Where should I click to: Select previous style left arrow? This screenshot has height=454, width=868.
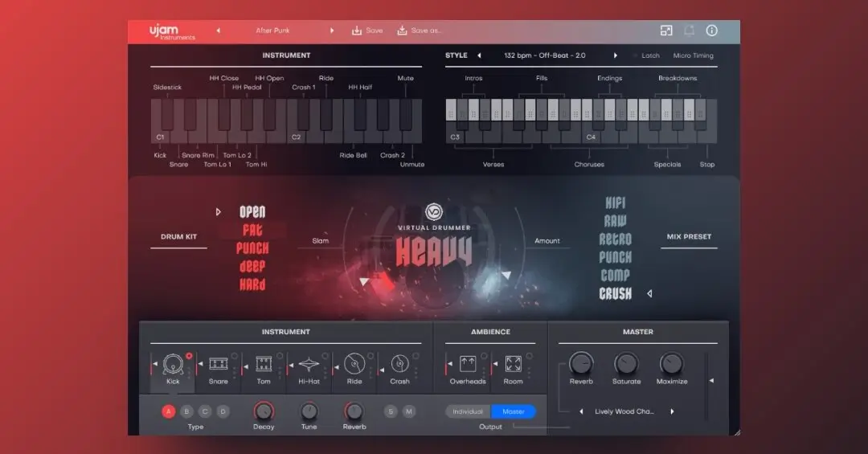479,55
